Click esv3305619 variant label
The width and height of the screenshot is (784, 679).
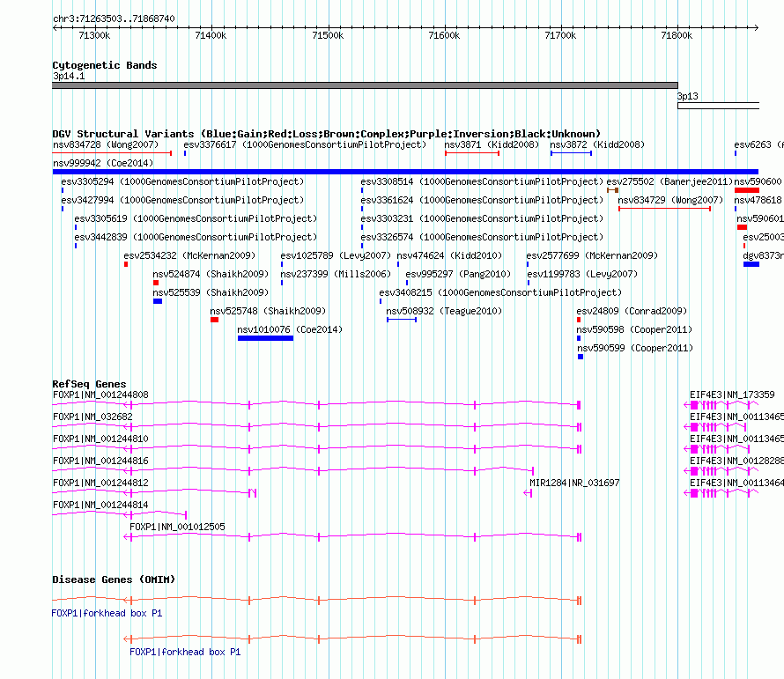[x=196, y=218]
